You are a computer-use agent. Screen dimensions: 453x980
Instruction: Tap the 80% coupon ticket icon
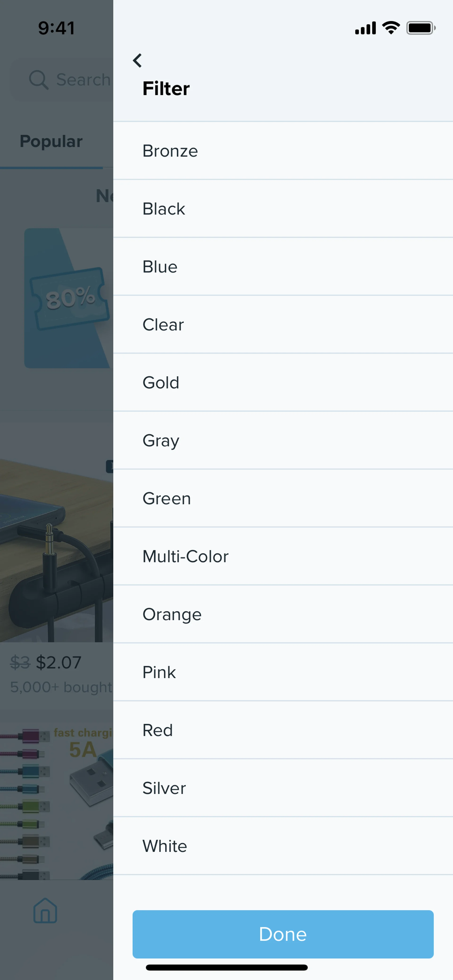point(69,298)
